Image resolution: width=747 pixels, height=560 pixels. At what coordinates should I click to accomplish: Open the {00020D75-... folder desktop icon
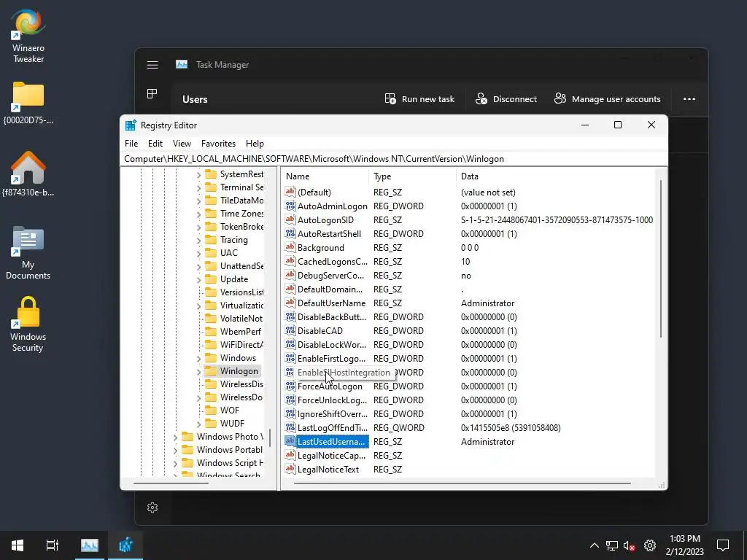28,102
